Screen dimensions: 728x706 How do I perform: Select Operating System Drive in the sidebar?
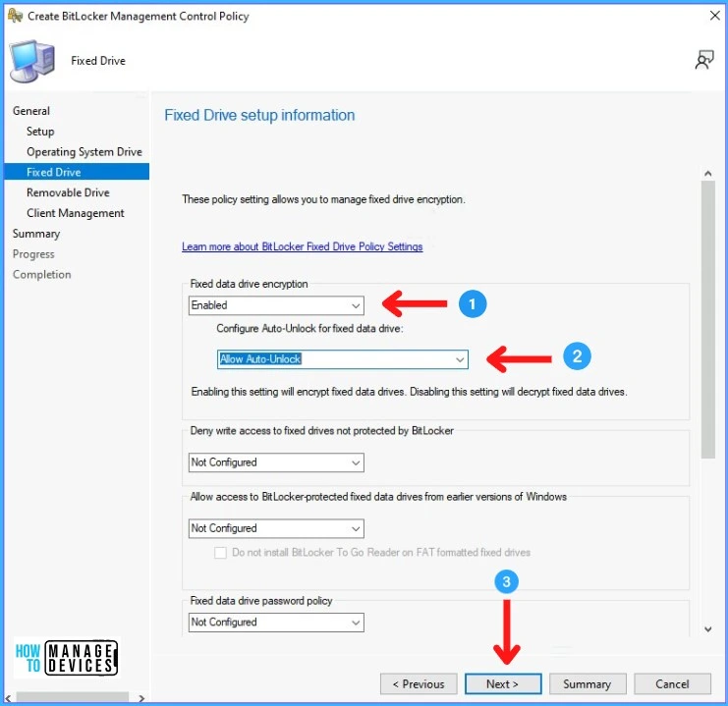pyautogui.click(x=84, y=152)
